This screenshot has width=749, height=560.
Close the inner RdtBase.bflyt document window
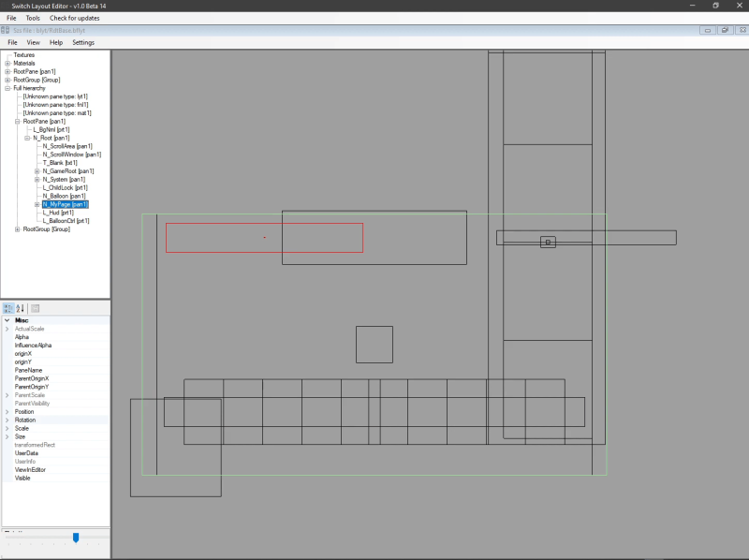click(742, 30)
